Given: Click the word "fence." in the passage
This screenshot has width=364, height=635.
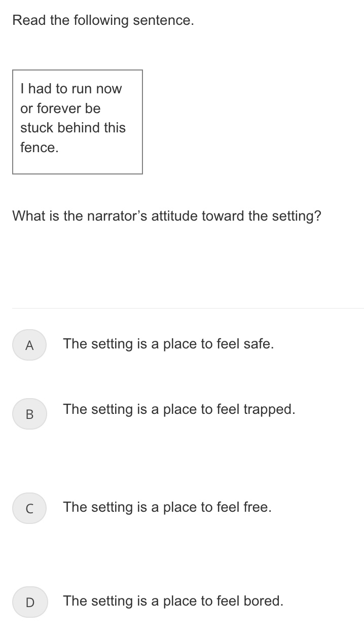Looking at the screenshot, I should pos(40,148).
